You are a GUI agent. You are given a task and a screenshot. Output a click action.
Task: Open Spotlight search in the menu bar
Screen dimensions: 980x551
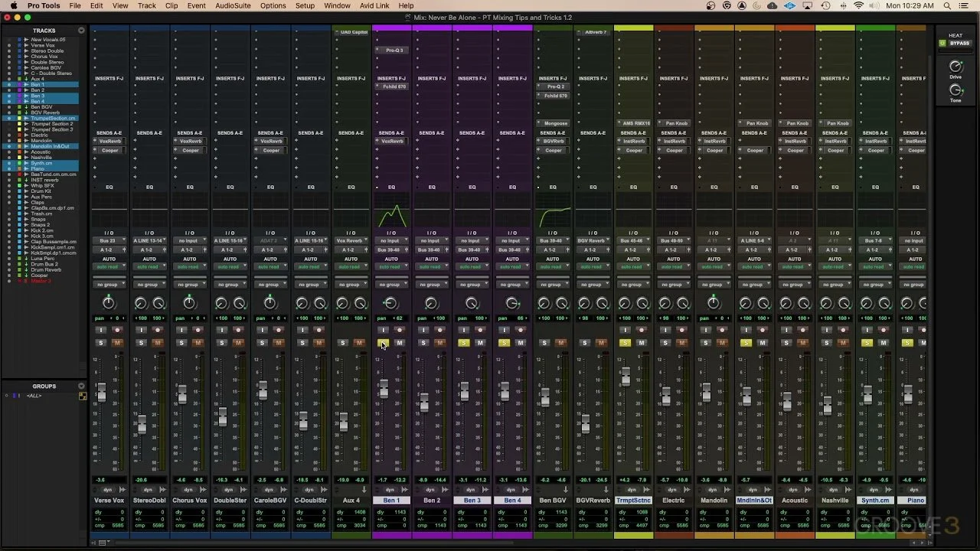tap(946, 5)
